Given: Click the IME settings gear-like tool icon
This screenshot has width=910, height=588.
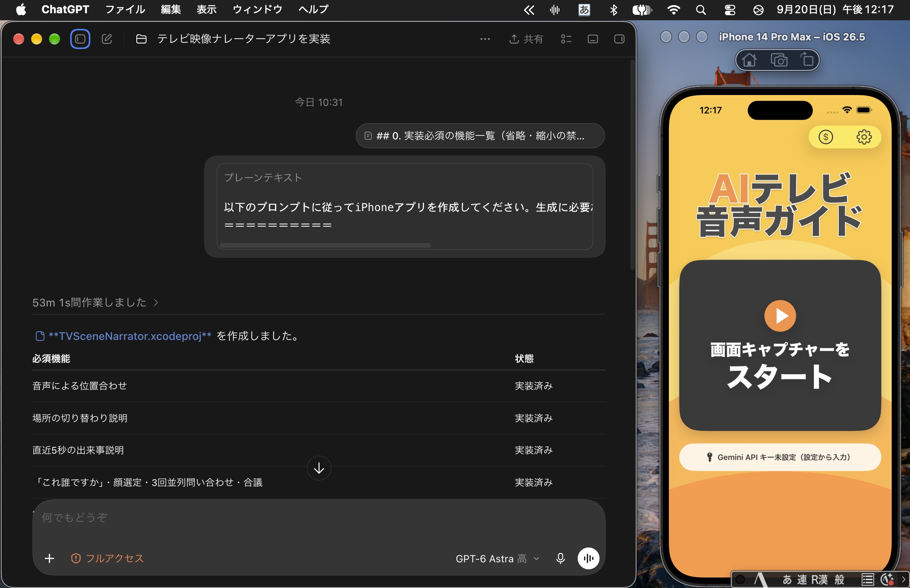Looking at the screenshot, I should (887, 580).
